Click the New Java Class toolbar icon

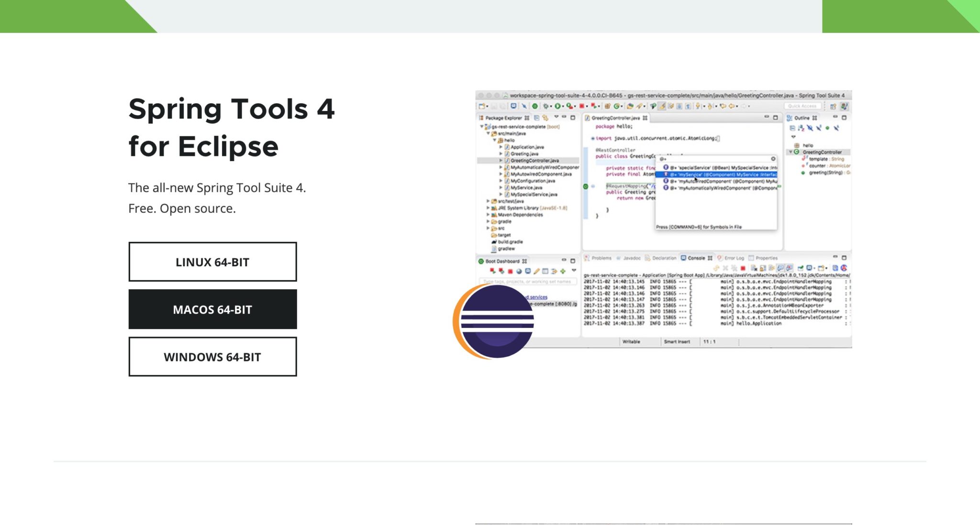tap(616, 107)
